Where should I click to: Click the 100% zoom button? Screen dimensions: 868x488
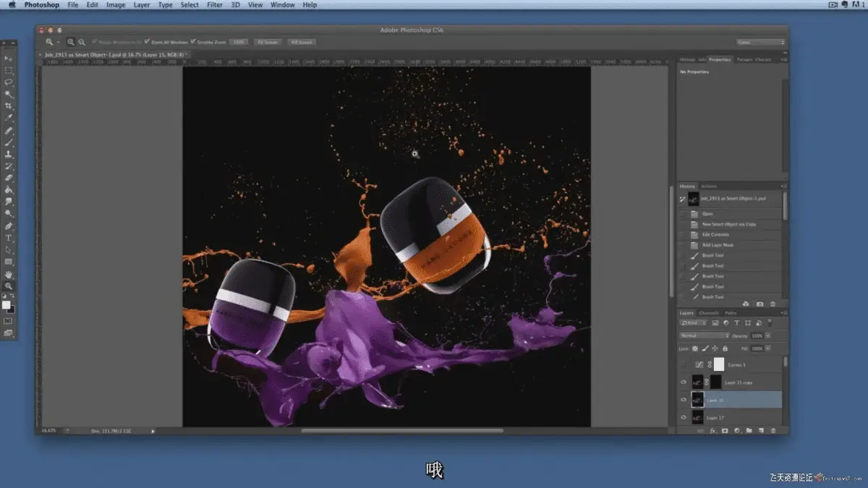[239, 42]
